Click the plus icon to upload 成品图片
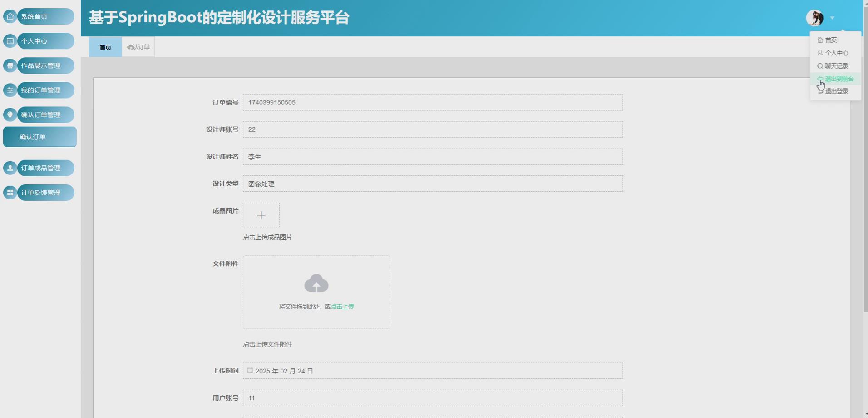Screen dimensions: 868x418 click(261, 214)
